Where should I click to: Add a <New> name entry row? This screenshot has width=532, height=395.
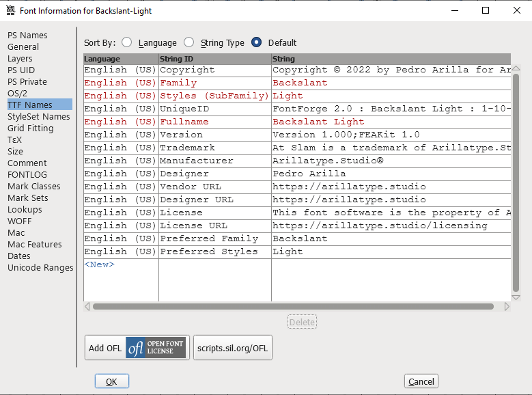(99, 264)
